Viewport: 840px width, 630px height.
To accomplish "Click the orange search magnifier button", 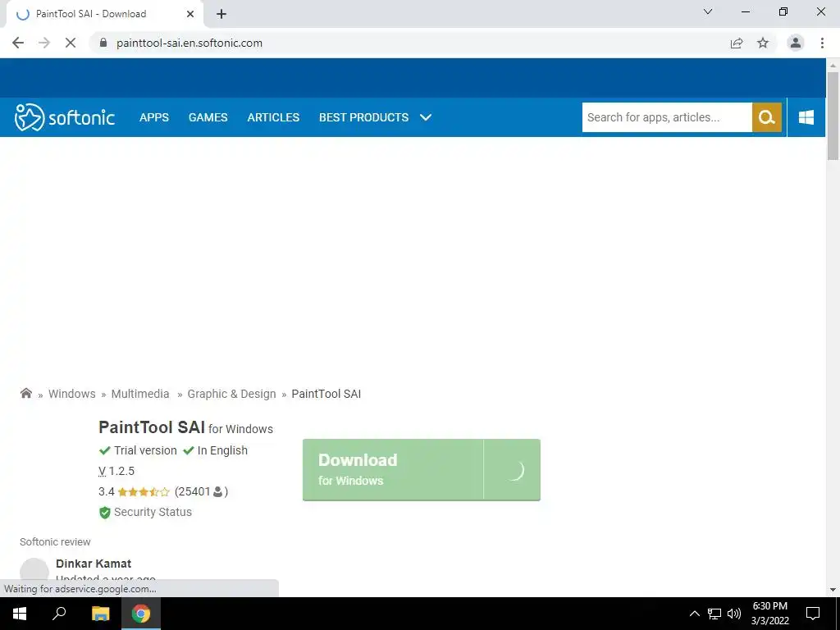I will pos(767,117).
